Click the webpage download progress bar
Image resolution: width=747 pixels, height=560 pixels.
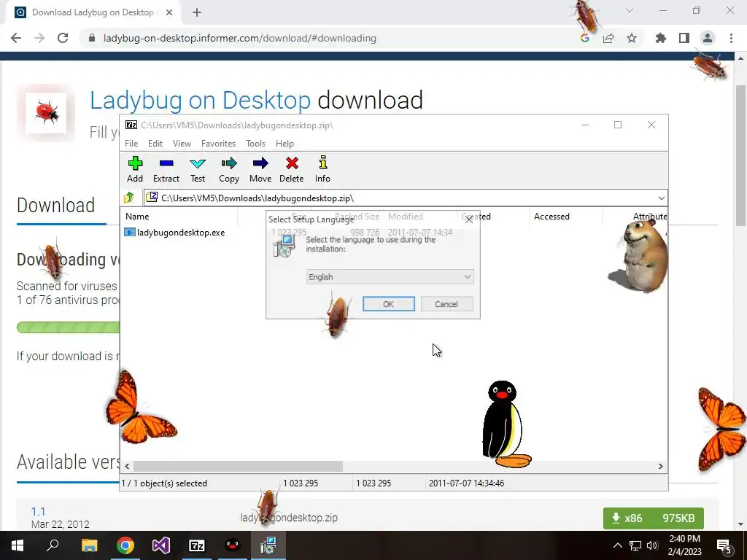68,327
